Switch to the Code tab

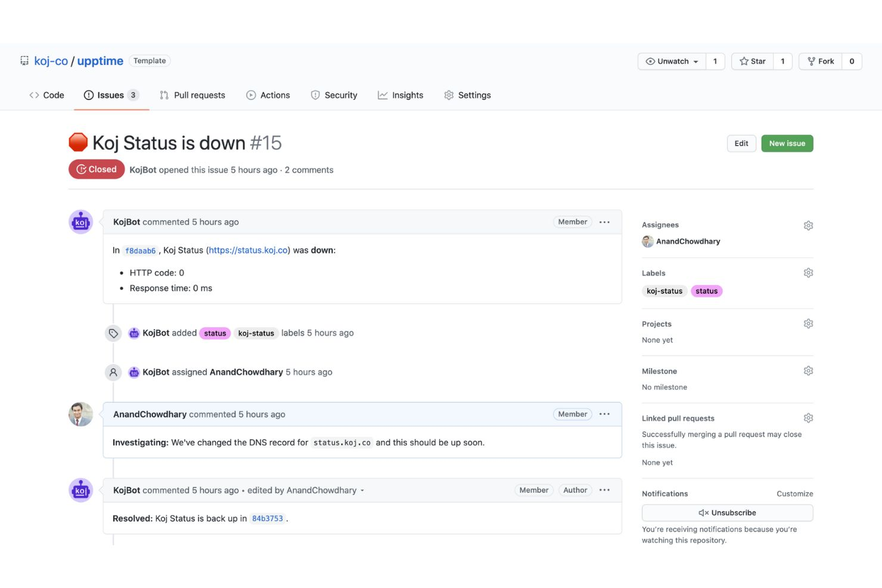[46, 95]
